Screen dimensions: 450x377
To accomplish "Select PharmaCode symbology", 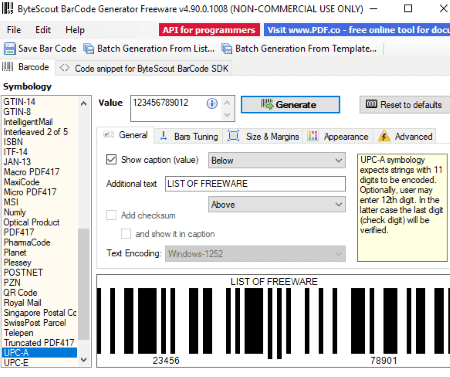I will (39, 242).
